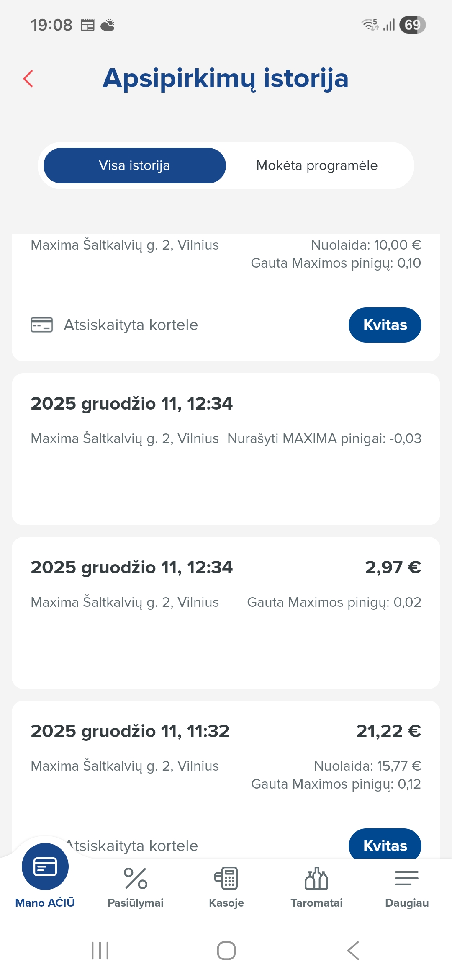Tap the payment card icon beside Atsiskaityta kortele

(x=42, y=325)
